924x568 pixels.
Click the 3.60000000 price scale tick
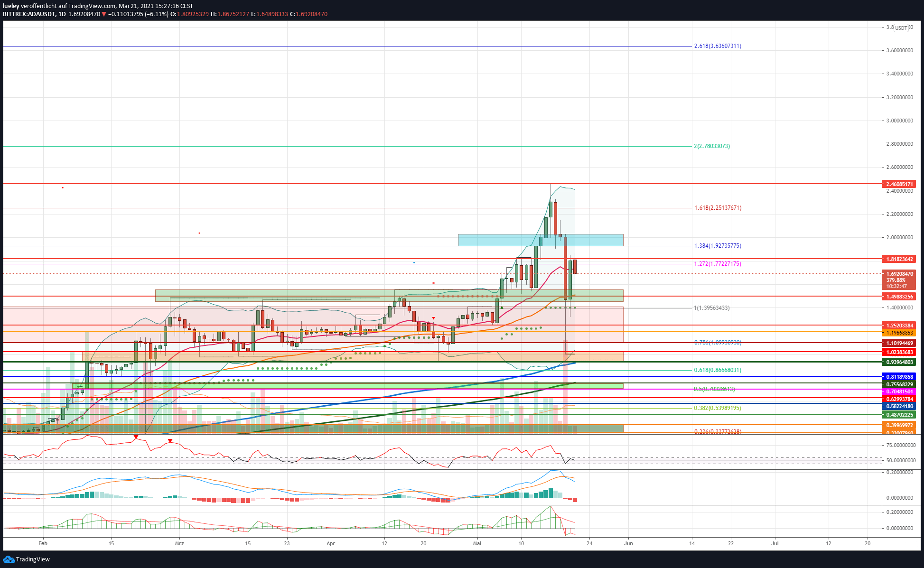899,50
